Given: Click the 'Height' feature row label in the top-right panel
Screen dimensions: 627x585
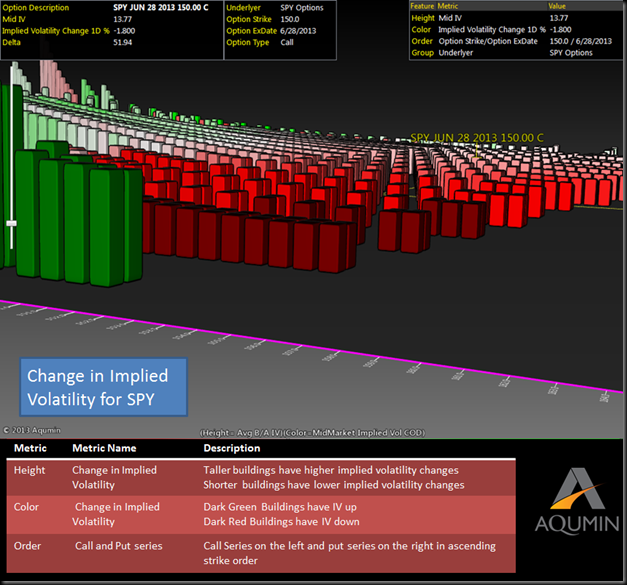Looking at the screenshot, I should pos(423,18).
